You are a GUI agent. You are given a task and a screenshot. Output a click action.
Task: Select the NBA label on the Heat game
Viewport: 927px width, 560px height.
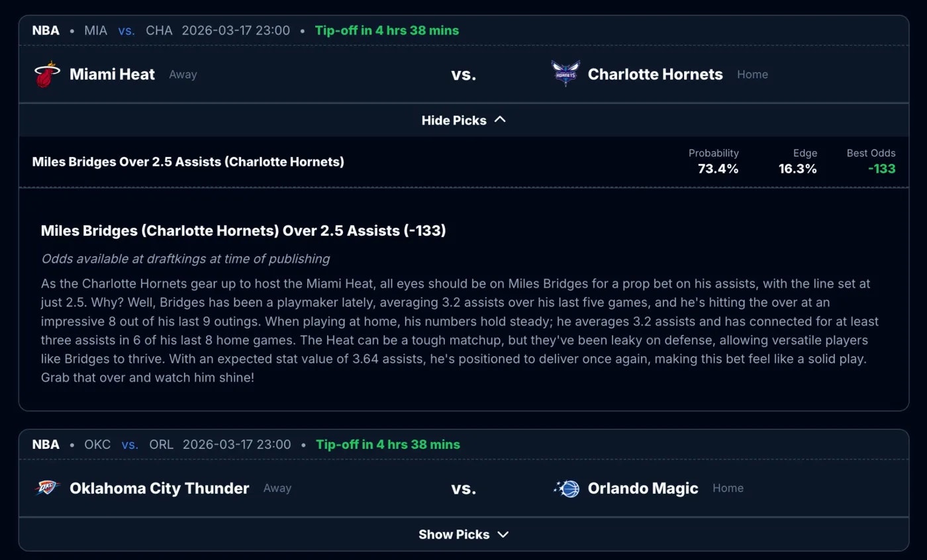pyautogui.click(x=46, y=30)
